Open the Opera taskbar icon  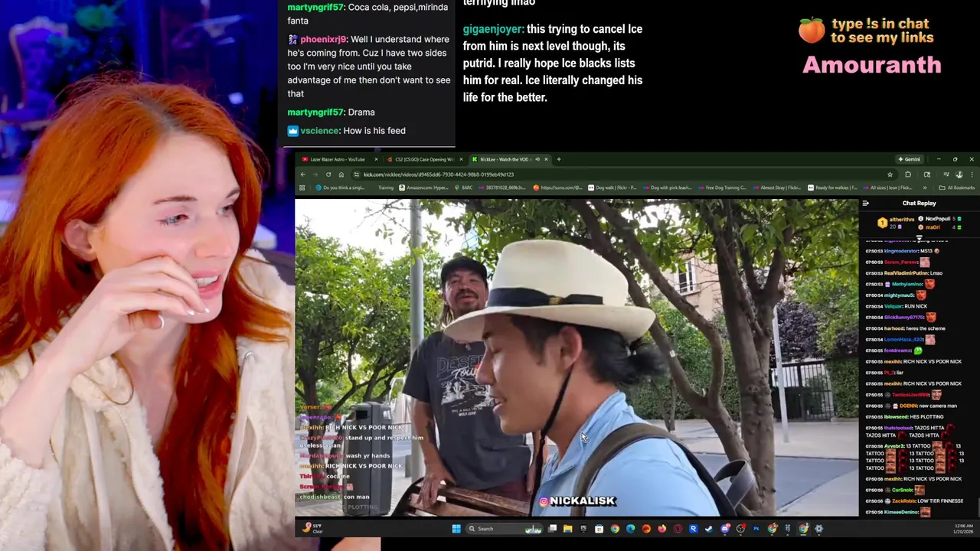coord(678,529)
